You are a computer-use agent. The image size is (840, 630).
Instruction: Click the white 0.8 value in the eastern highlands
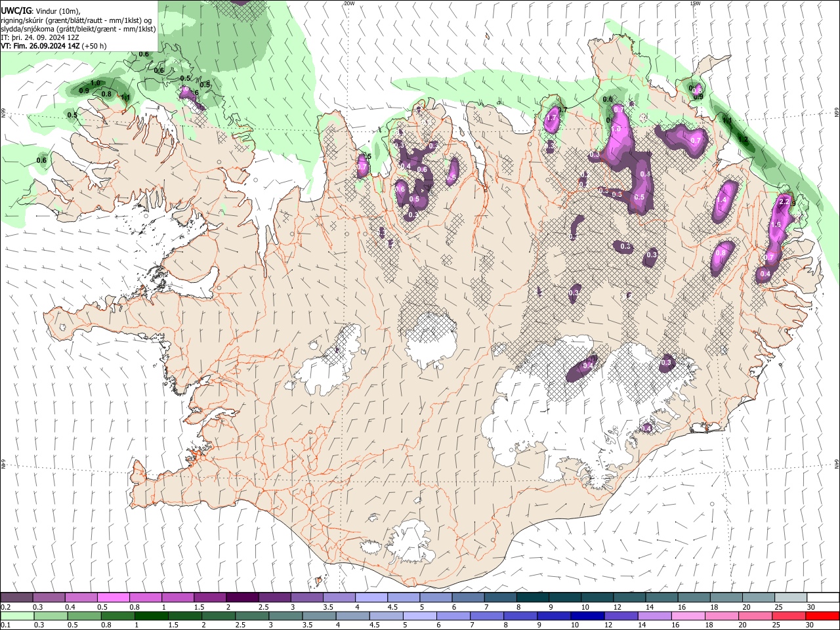721,253
